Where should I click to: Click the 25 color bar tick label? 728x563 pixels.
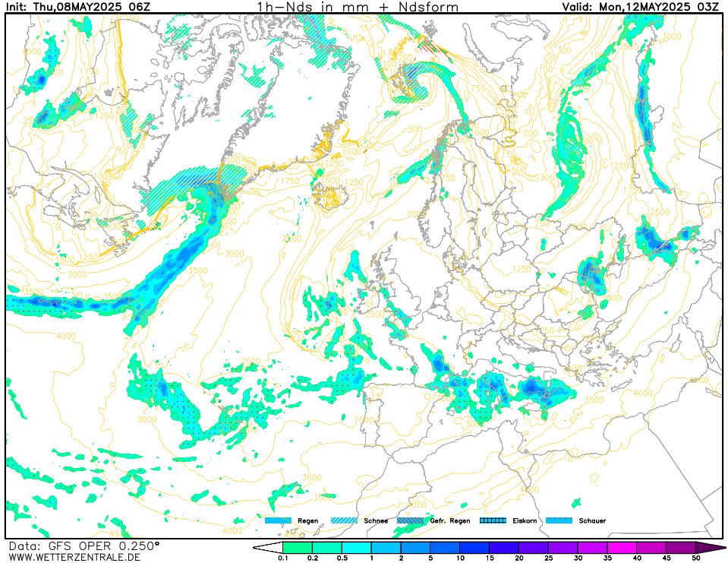(548, 558)
